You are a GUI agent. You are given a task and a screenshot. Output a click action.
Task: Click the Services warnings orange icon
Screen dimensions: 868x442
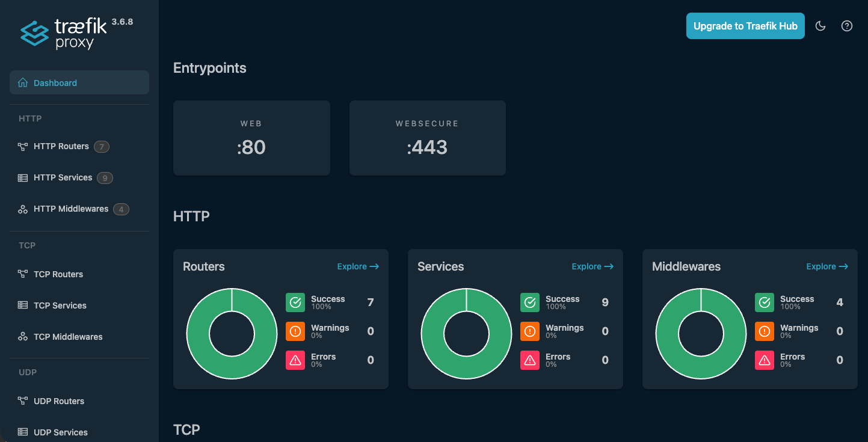click(x=530, y=331)
